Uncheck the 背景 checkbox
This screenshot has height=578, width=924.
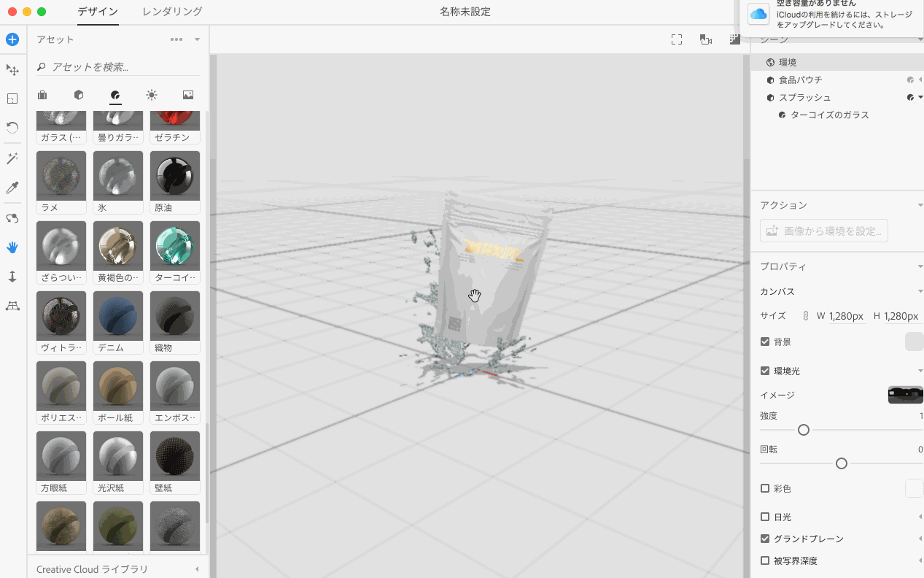tap(765, 342)
